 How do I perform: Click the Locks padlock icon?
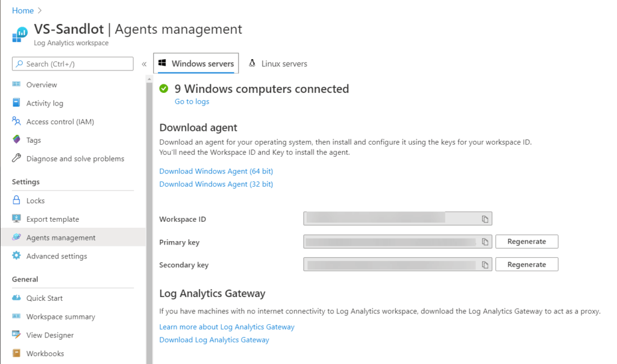coord(16,200)
